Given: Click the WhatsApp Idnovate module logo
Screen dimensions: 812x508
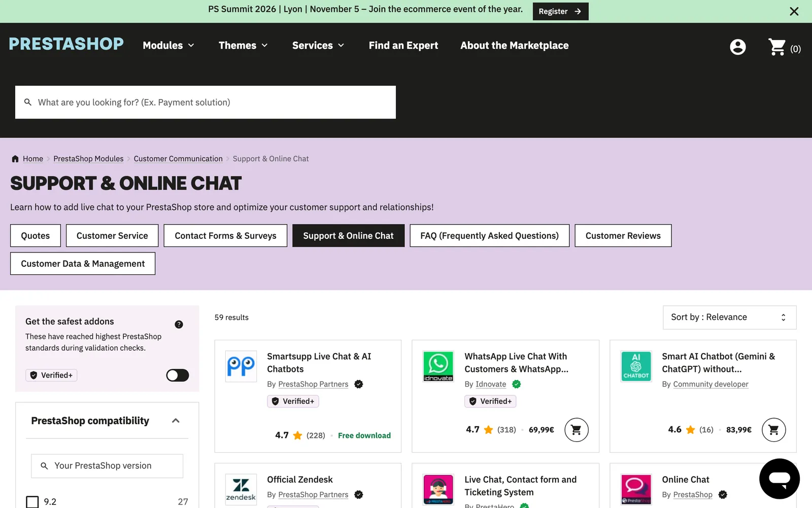Looking at the screenshot, I should 438,366.
